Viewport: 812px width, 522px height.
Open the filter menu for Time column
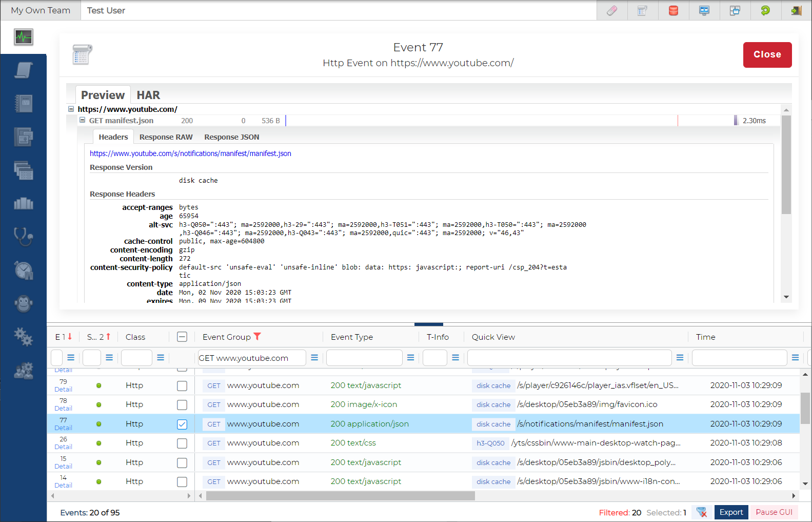pyautogui.click(x=795, y=358)
